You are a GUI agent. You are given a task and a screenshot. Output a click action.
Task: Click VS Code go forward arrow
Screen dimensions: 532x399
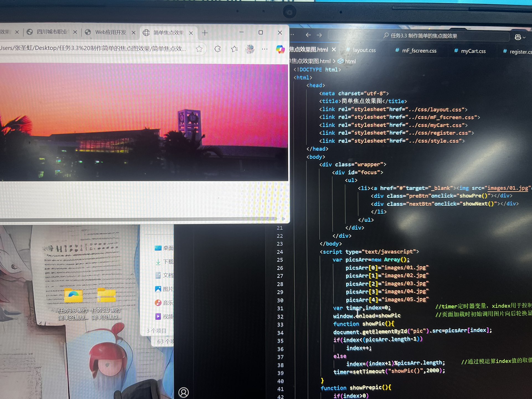point(319,35)
